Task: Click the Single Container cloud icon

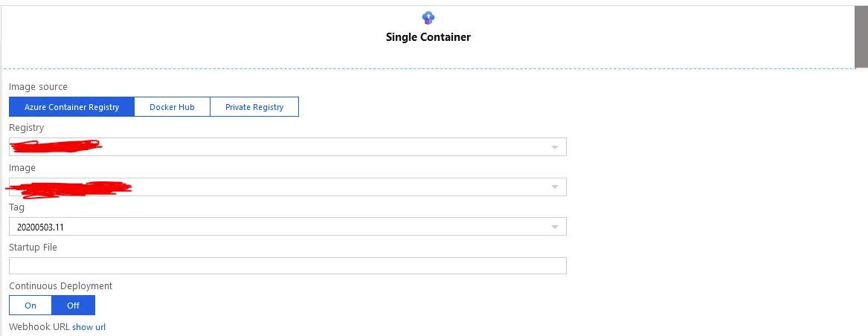Action: tap(428, 18)
